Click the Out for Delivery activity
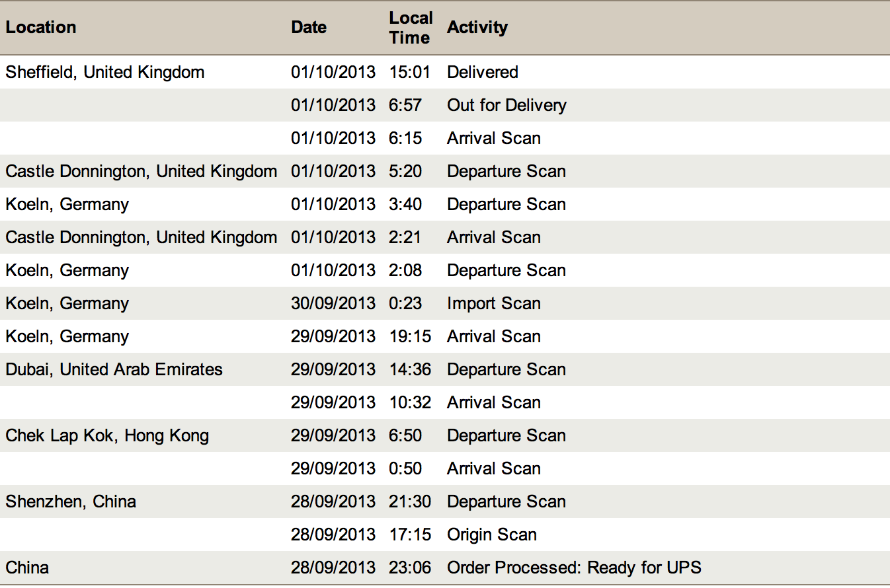Viewport: 890px width, 588px height. [507, 105]
